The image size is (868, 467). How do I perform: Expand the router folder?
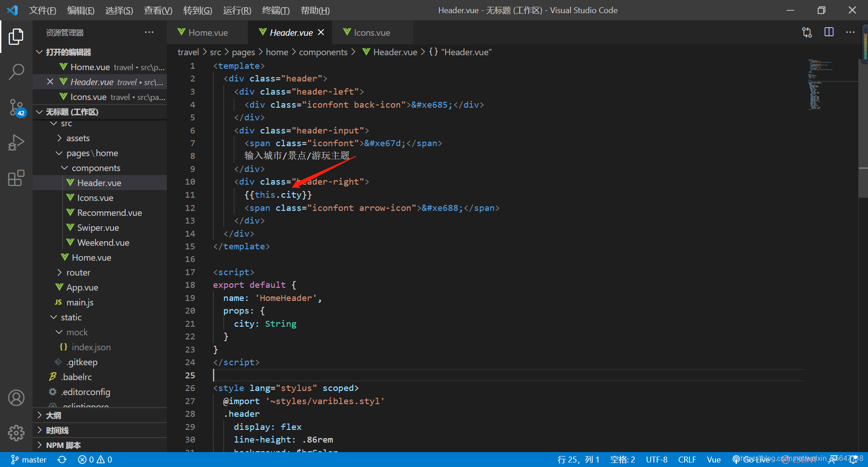tap(78, 272)
